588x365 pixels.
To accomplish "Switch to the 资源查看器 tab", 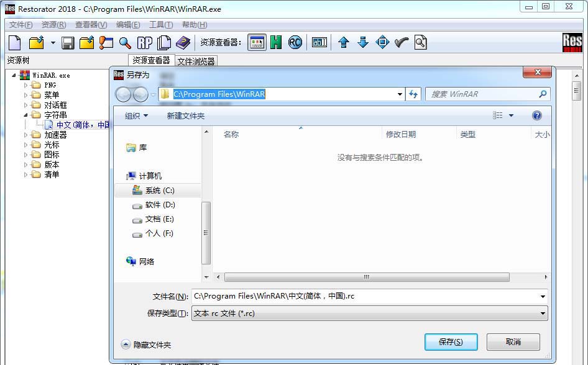I will pos(151,60).
